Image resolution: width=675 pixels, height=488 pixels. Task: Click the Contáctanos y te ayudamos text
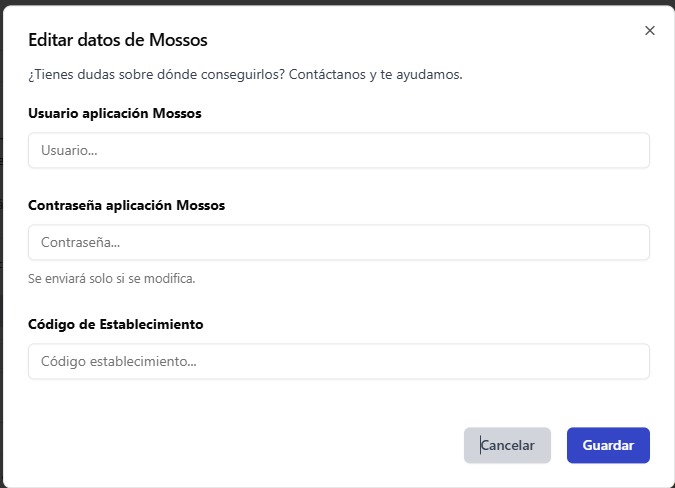pyautogui.click(x=375, y=74)
